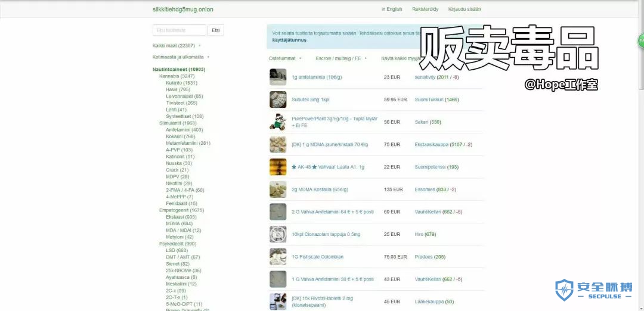This screenshot has width=644, height=311.
Task: Select the Ayahuasca (8) subcategory
Action: pos(181,278)
